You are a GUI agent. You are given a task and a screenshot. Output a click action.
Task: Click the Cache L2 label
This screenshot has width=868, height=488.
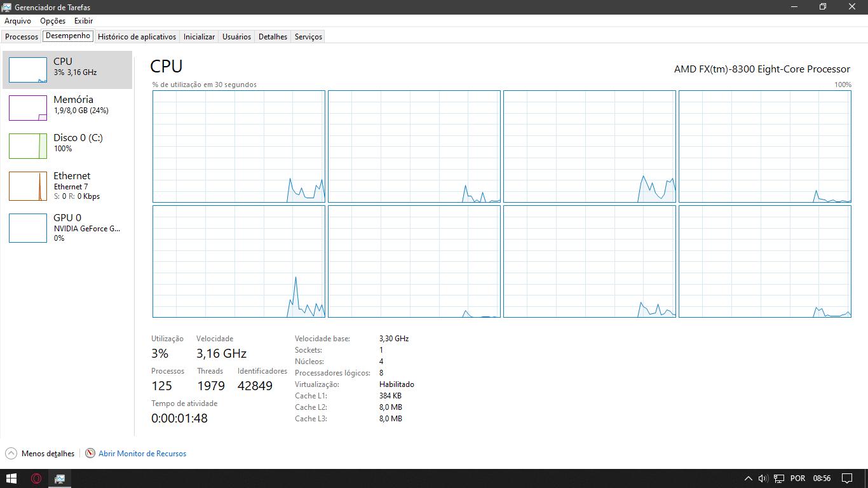point(311,407)
